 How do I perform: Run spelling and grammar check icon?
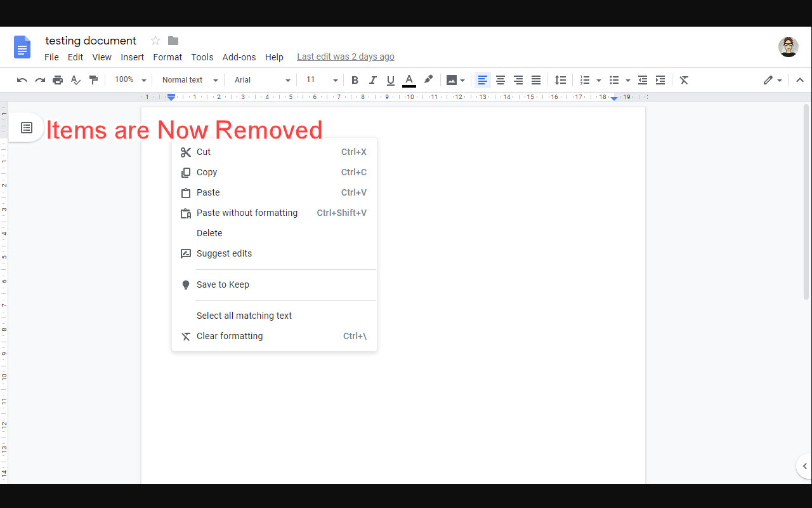click(75, 80)
